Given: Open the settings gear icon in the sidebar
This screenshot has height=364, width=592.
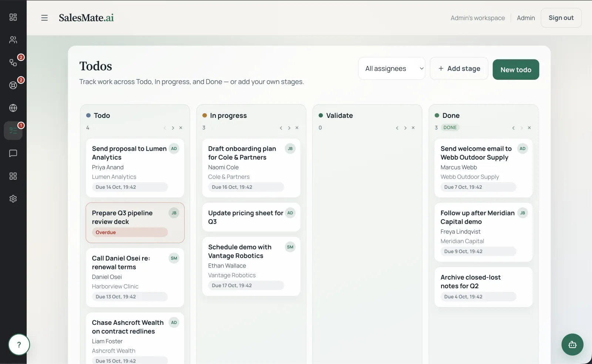Looking at the screenshot, I should 13,199.
